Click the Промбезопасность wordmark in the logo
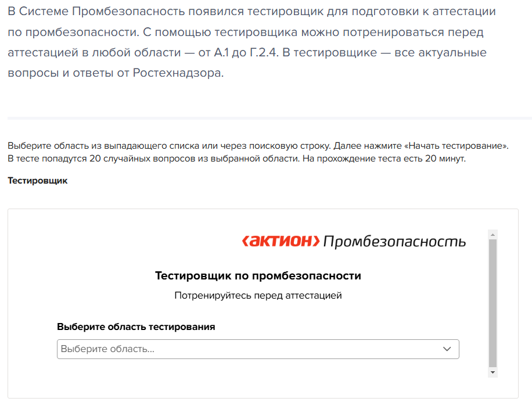Screen dimensions: 532x409 click(394, 242)
